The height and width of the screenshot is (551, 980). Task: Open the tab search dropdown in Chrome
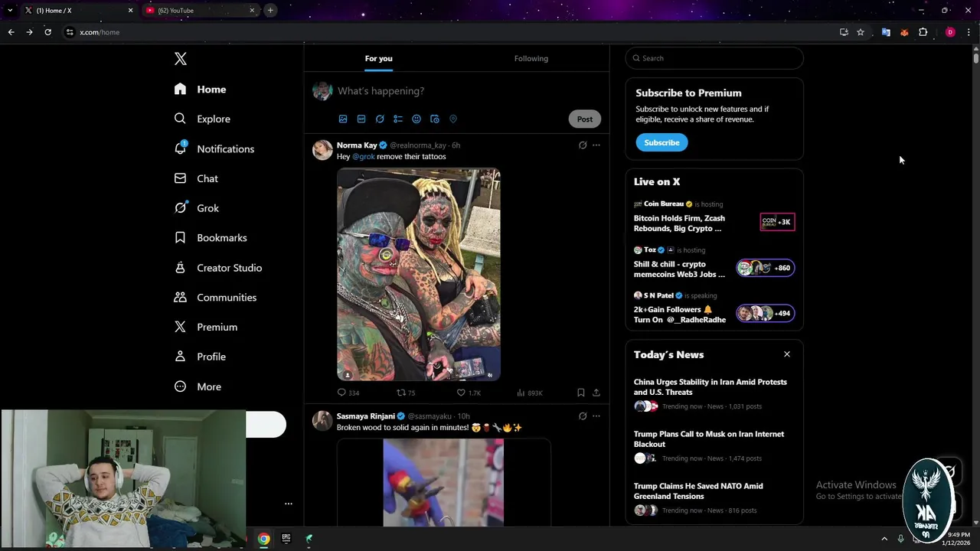pos(9,11)
